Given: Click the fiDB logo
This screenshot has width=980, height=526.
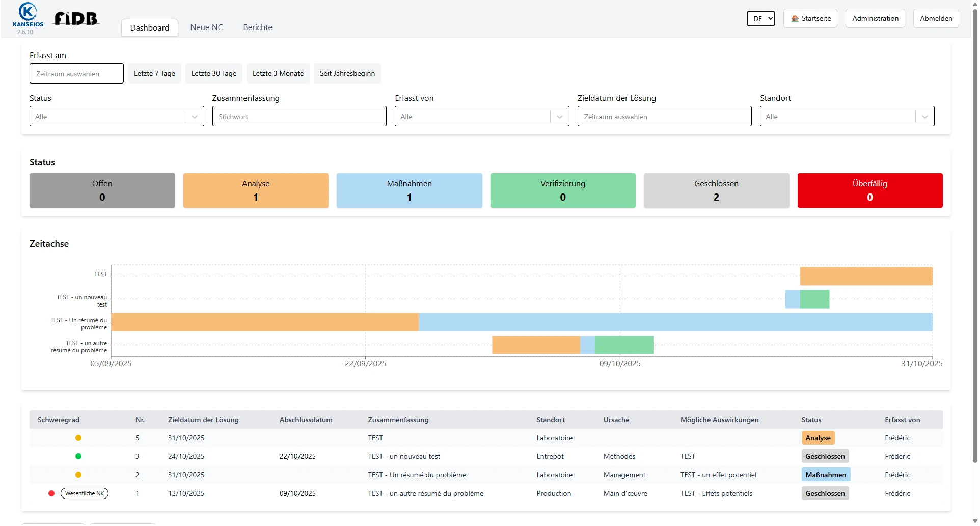Looking at the screenshot, I should pos(75,18).
